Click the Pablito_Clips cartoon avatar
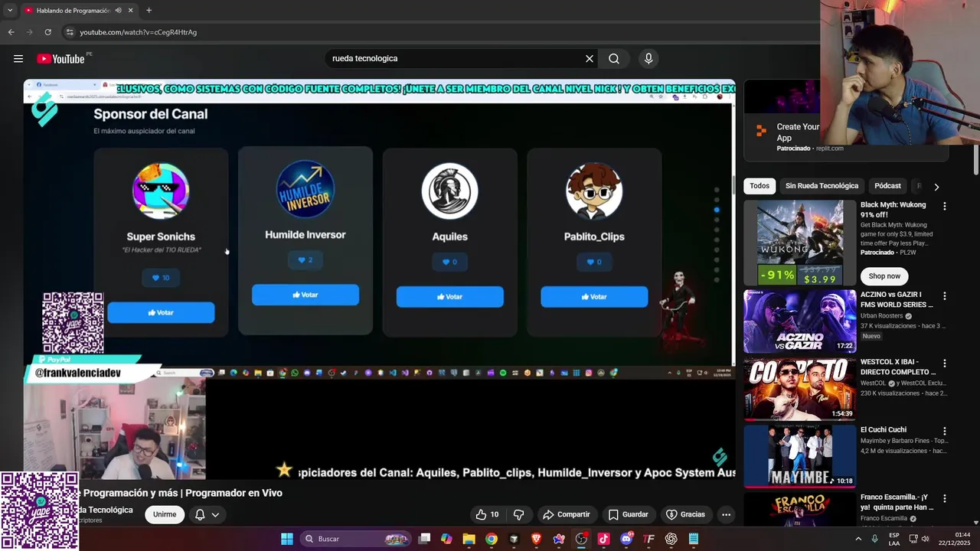Screen dimensions: 980x551 point(594,191)
